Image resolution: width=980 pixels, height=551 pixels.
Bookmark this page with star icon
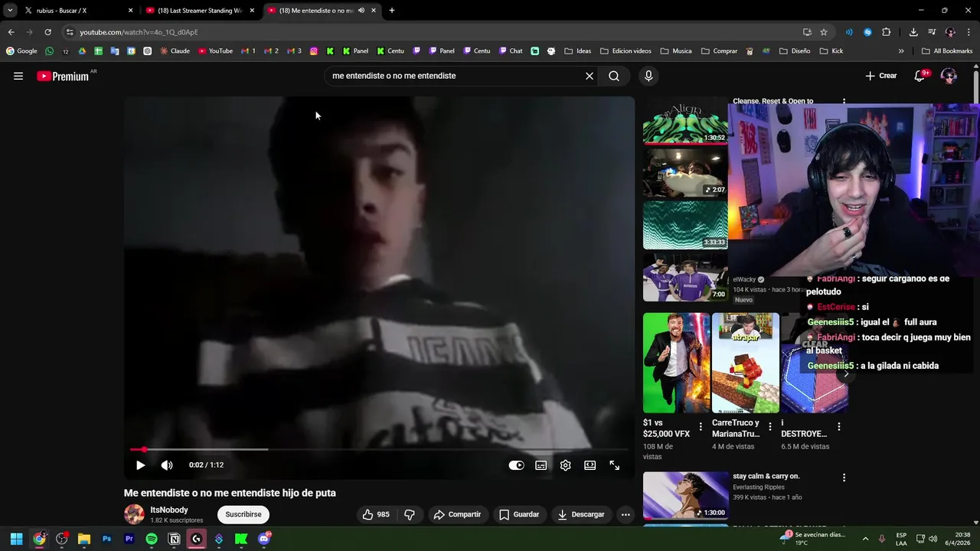824,32
